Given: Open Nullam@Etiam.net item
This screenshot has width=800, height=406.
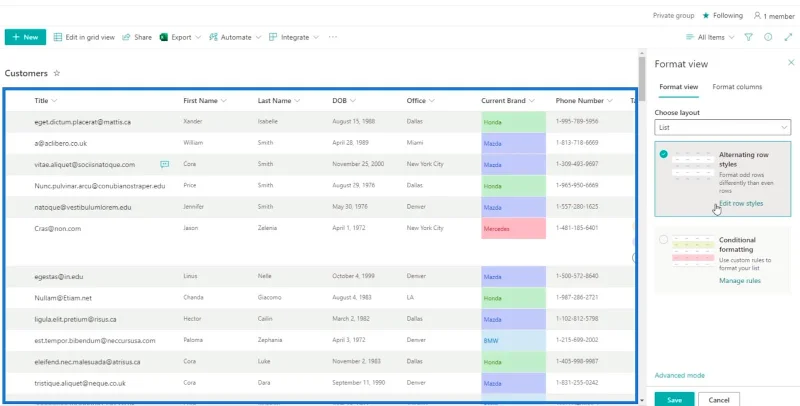Looking at the screenshot, I should [x=63, y=298].
